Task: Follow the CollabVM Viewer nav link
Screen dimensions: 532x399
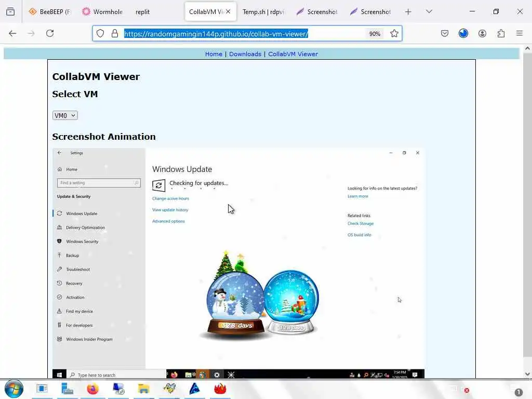Action: 293,54
